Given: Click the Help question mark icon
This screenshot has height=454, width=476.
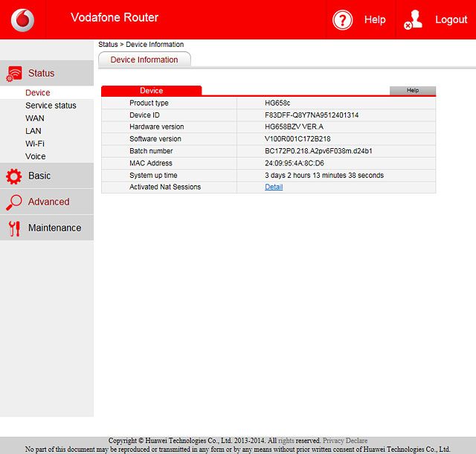Looking at the screenshot, I should pyautogui.click(x=342, y=20).
